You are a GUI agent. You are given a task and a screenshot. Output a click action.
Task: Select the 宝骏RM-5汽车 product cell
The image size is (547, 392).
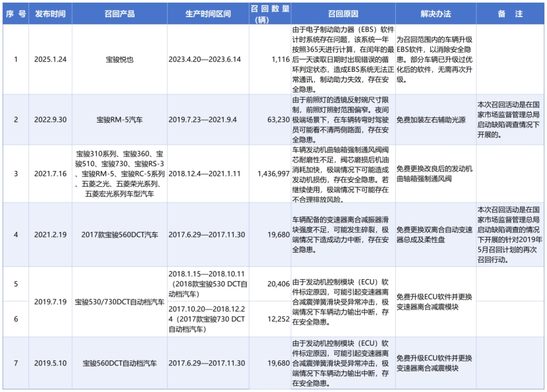(119, 120)
